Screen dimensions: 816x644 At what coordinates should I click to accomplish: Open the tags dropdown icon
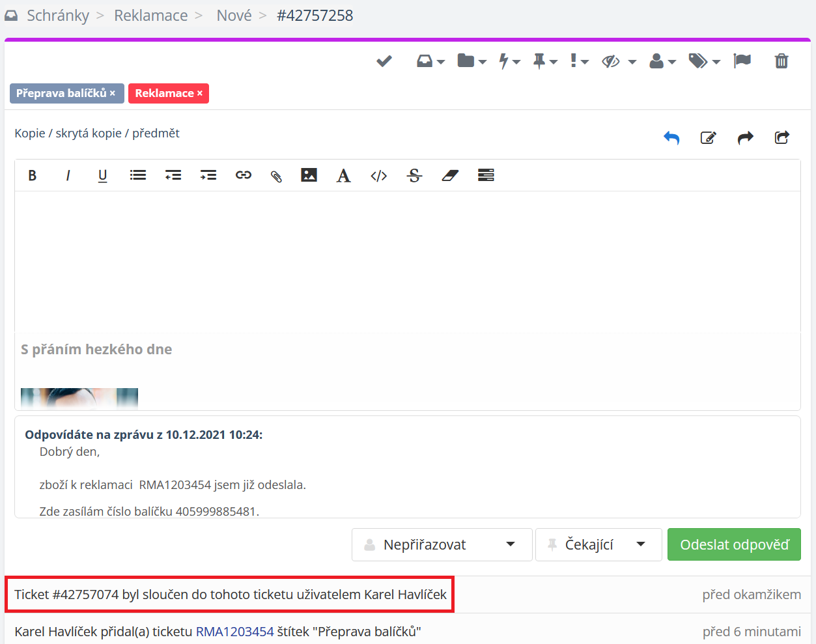coord(704,61)
